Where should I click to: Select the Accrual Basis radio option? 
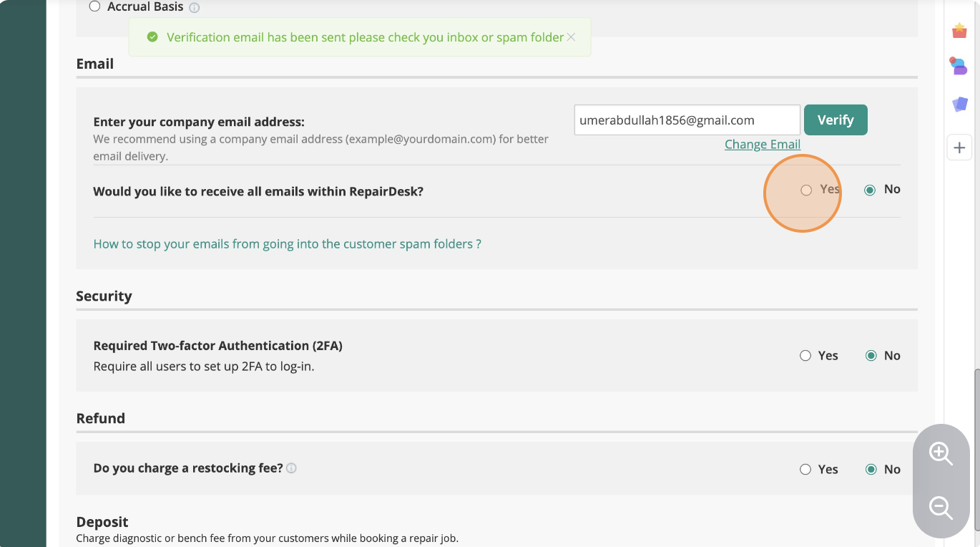tap(94, 7)
